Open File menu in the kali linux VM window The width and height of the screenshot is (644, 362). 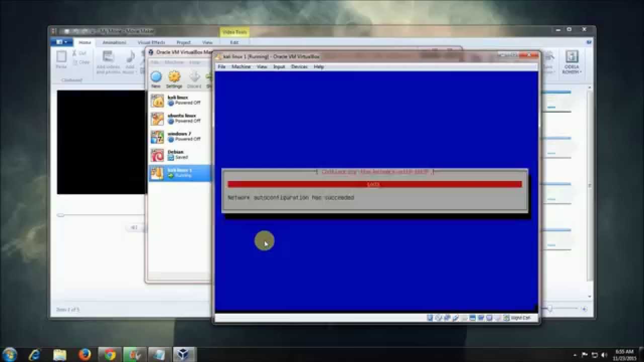pyautogui.click(x=221, y=66)
